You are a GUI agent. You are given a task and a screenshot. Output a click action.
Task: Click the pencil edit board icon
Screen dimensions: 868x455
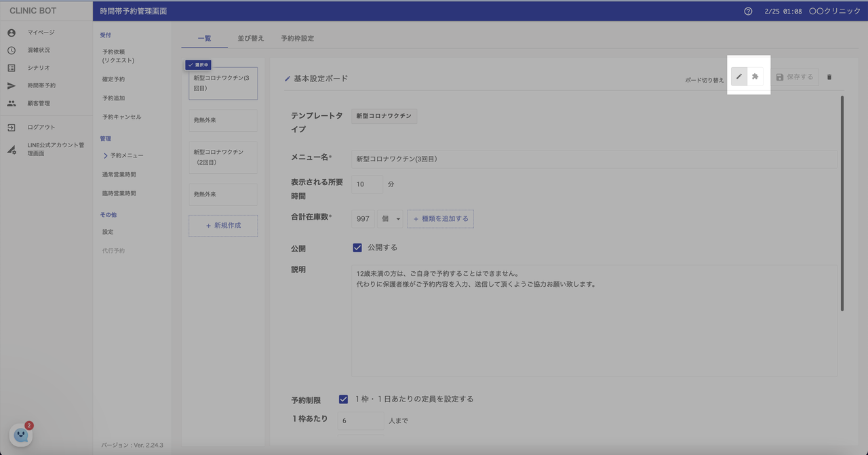739,77
